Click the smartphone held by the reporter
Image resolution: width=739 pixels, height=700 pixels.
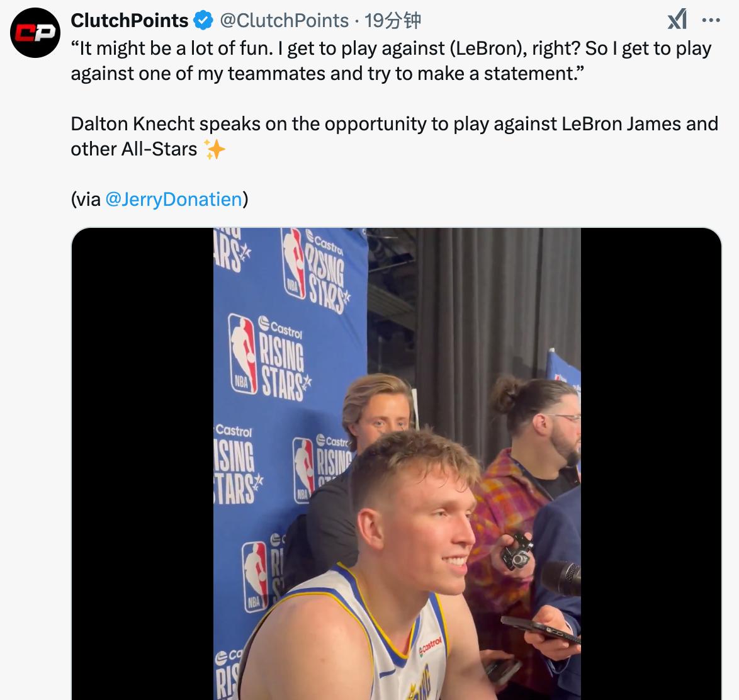coord(540,629)
